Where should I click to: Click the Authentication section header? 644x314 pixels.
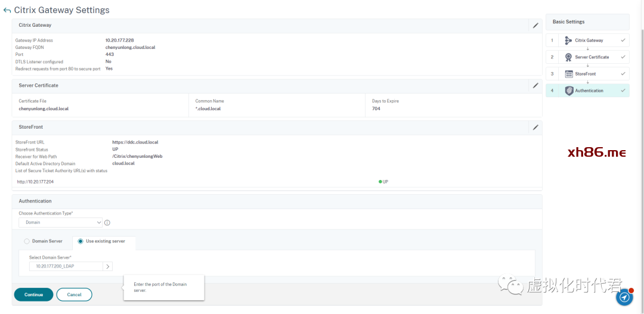[277, 201]
